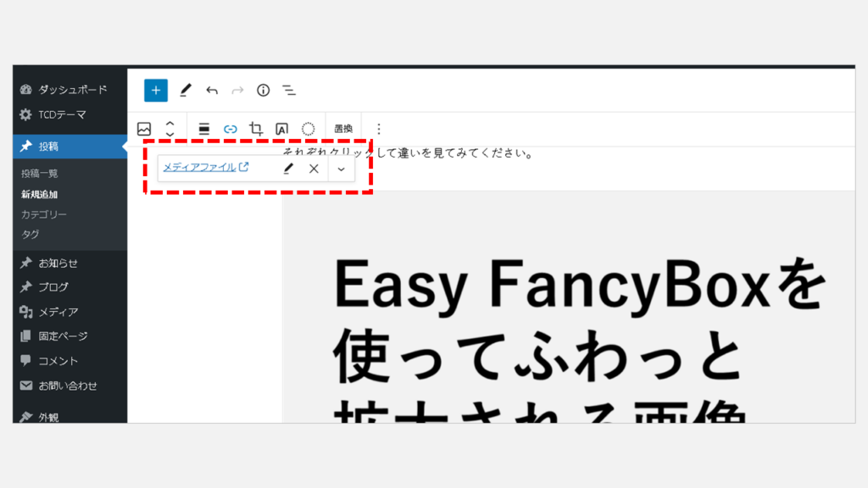Edit the link with the pencil icon
868x488 pixels.
(x=288, y=169)
